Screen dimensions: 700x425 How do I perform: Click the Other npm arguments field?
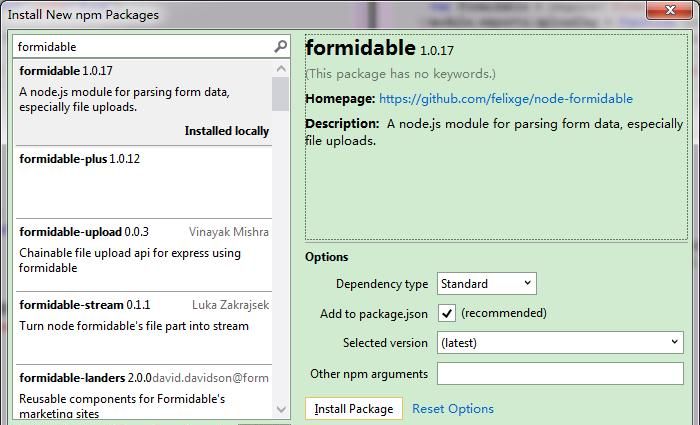pos(560,373)
